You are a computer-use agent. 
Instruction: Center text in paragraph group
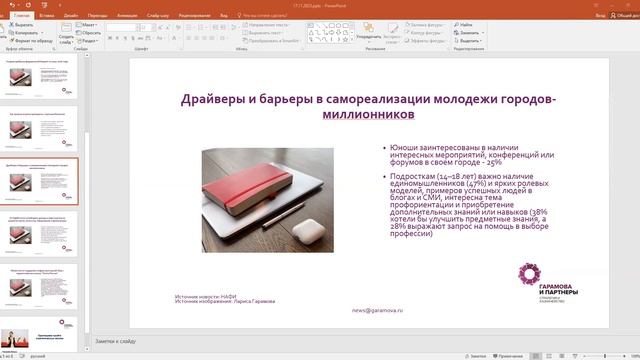tap(197, 38)
